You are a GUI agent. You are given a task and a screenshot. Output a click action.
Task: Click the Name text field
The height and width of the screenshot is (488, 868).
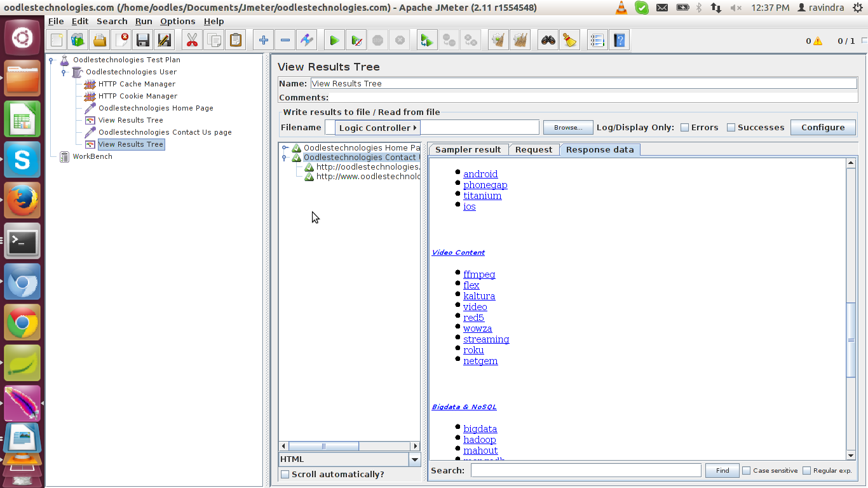(583, 83)
